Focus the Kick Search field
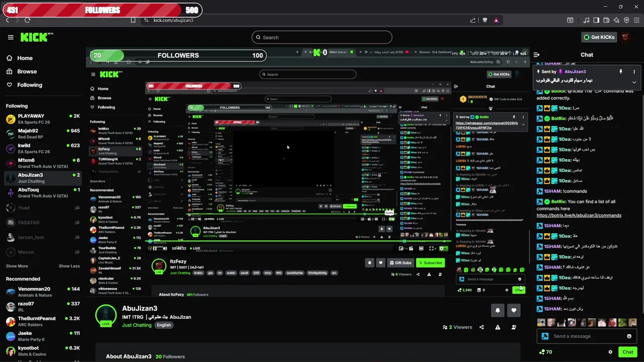The image size is (644, 362). [322, 37]
